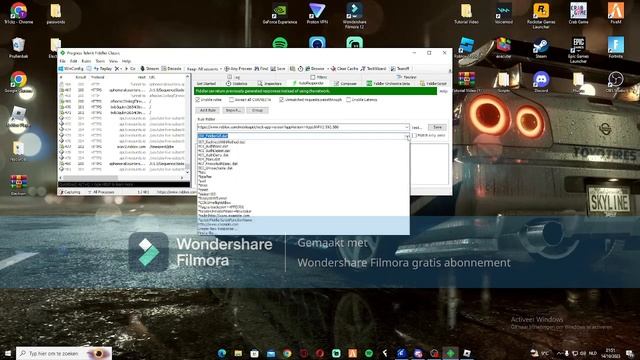Screen dimensions: 640x360
Task: Open the Browse dropdown in toolbar
Action: [x=317, y=69]
